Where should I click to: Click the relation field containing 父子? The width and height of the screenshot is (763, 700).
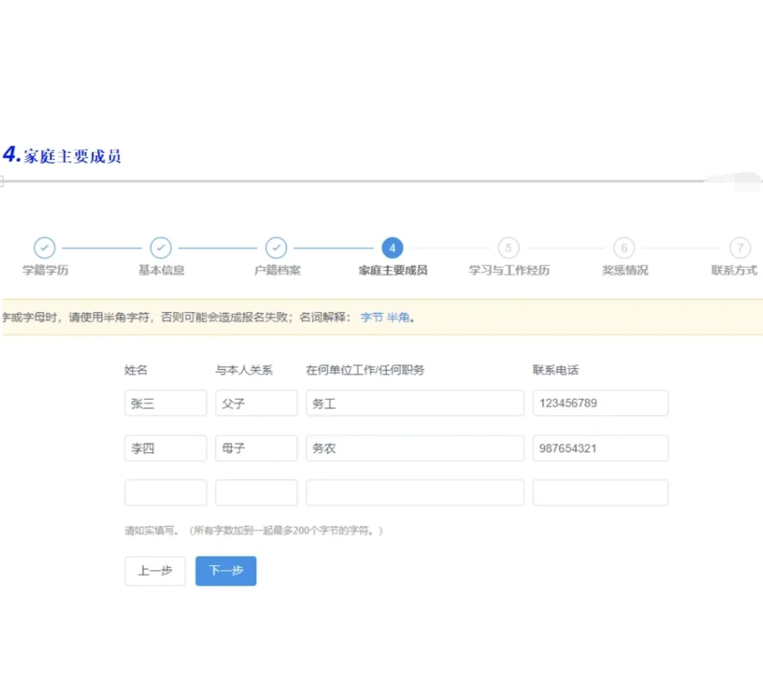pyautogui.click(x=256, y=403)
